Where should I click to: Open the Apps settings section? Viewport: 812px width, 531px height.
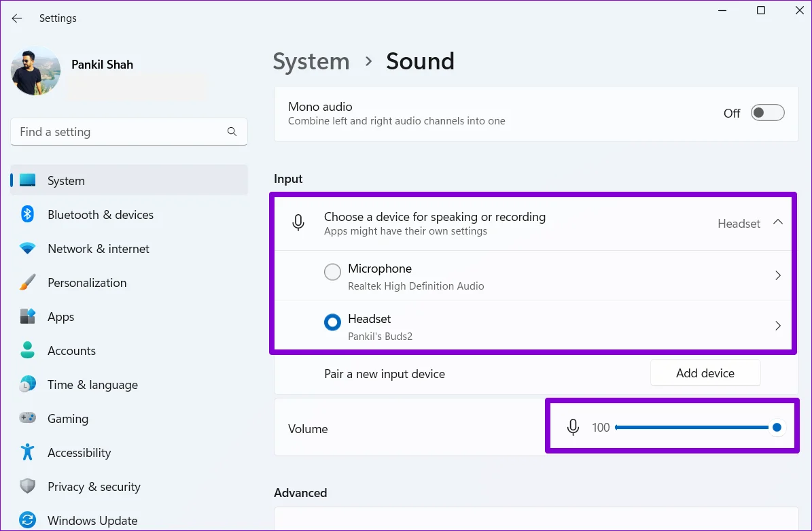tap(60, 317)
